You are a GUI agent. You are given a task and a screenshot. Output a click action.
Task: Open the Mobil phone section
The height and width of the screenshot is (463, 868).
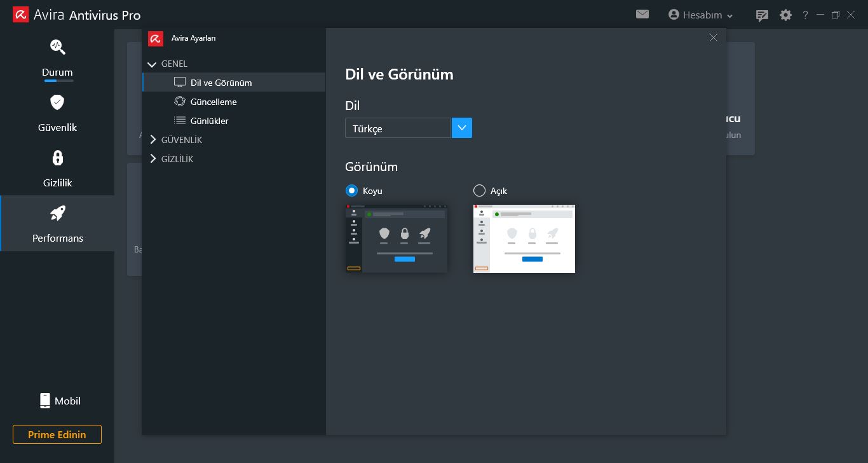(x=60, y=401)
